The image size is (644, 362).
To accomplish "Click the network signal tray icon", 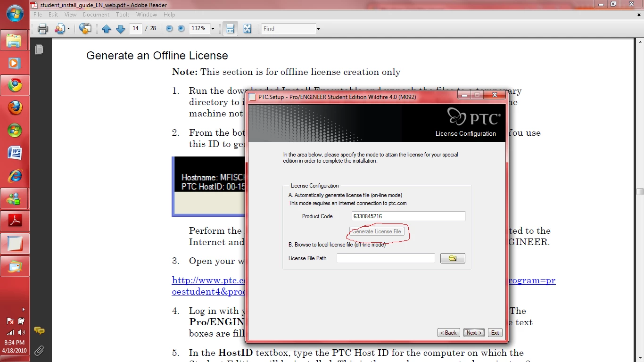I will tap(10, 332).
